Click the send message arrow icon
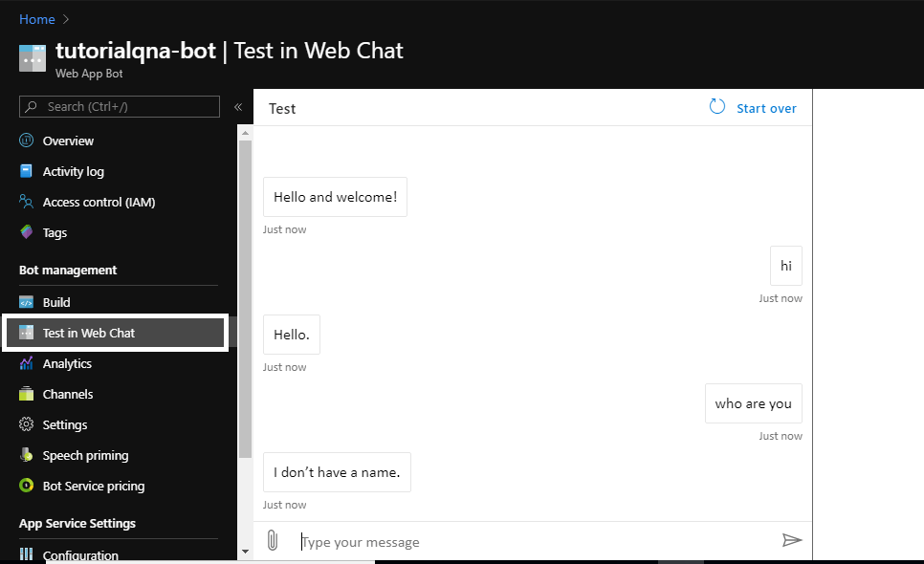This screenshot has height=564, width=924. coord(792,540)
